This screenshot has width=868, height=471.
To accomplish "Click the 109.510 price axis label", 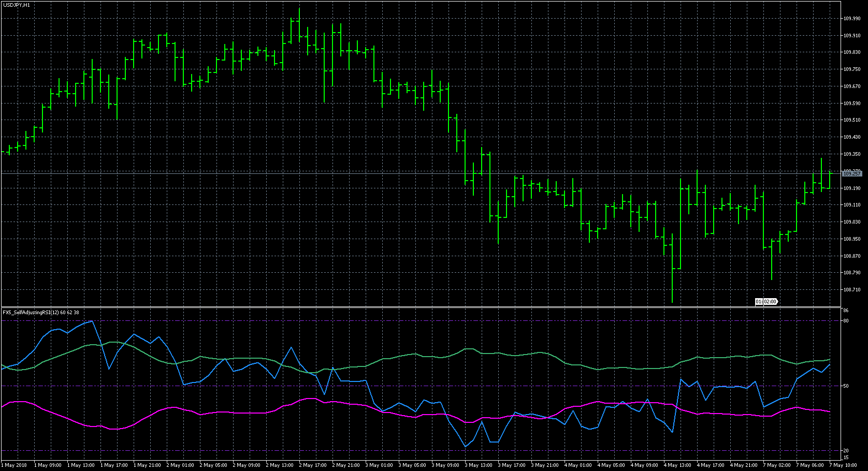I will [x=852, y=120].
